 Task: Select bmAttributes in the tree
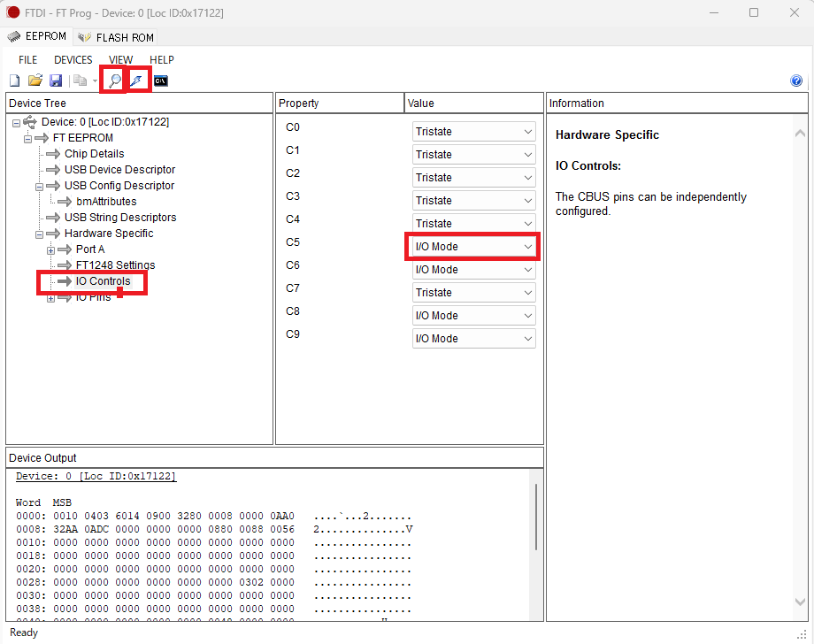[x=106, y=202]
